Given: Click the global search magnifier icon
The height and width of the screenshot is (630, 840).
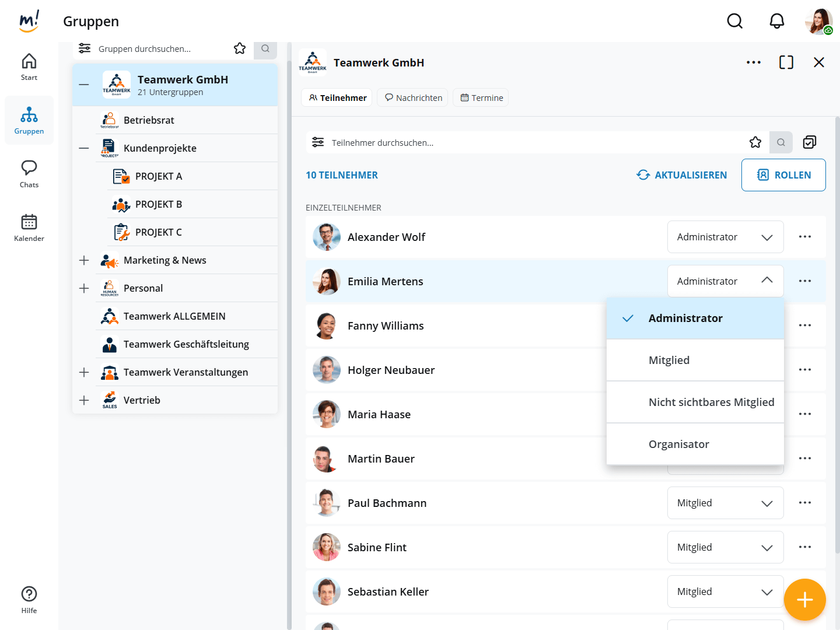Looking at the screenshot, I should click(734, 22).
